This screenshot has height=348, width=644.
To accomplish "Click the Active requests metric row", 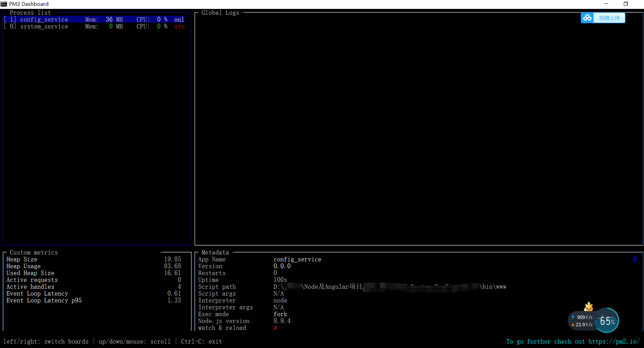I will 93,280.
